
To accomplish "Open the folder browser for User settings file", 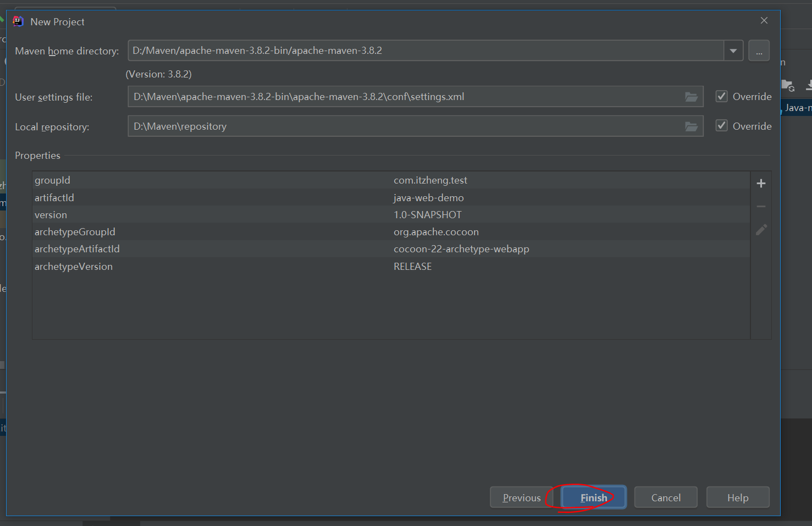I will point(691,96).
